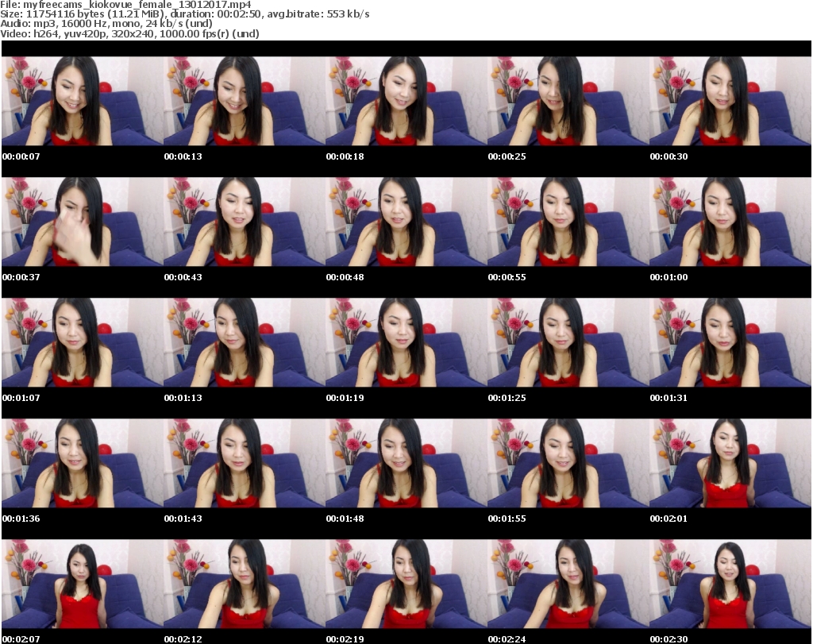Click the Video line showing h264 320x240

pos(129,33)
